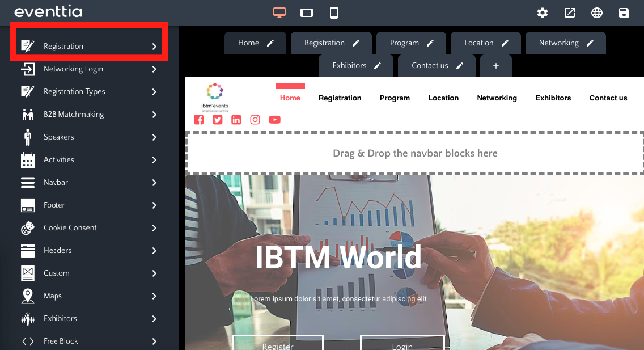The image size is (644, 350).
Task: Open the YouTube social icon
Action: [x=274, y=120]
